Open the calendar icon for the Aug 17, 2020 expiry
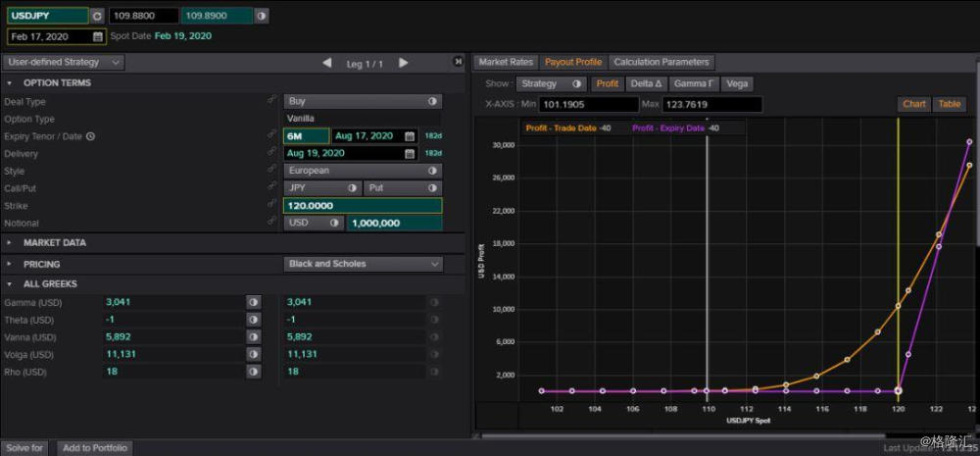980x456 pixels. pyautogui.click(x=410, y=135)
